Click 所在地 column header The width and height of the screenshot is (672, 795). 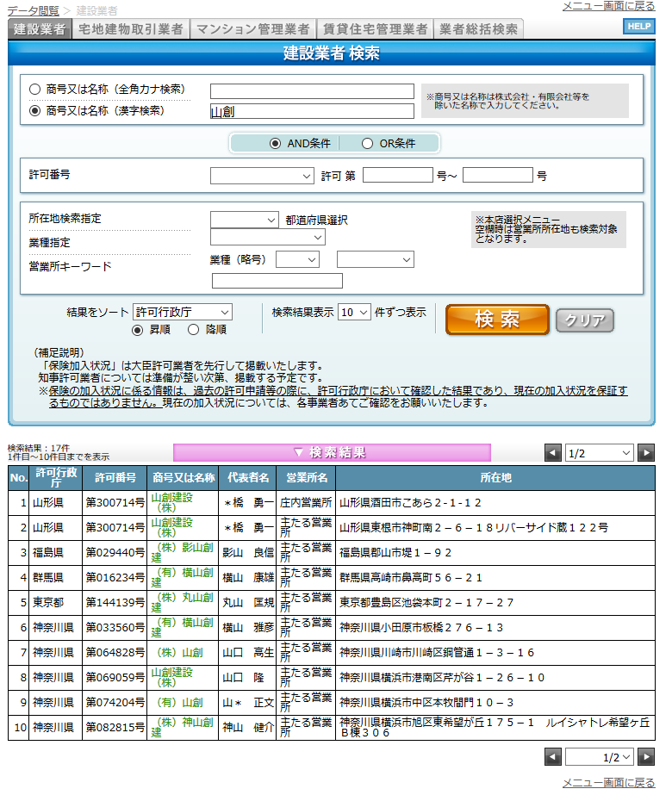tap(495, 478)
